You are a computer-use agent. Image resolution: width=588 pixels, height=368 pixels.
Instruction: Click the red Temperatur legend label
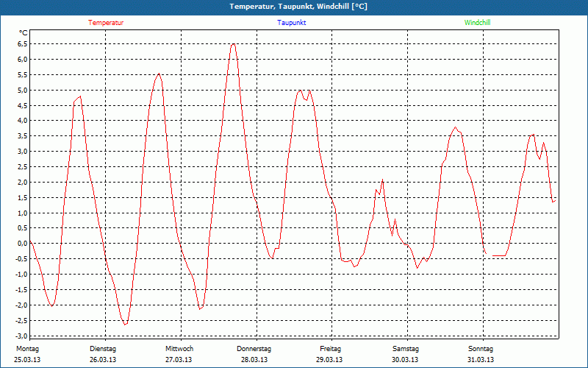tap(106, 23)
